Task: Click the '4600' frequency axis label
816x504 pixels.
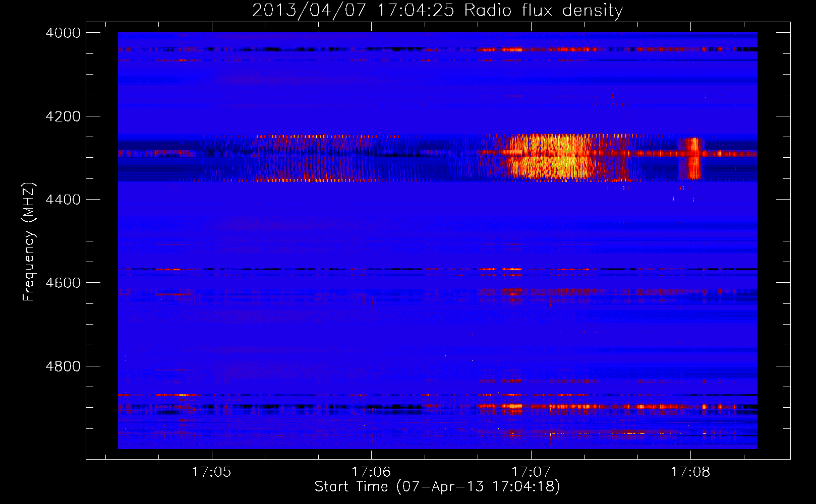Action: pyautogui.click(x=63, y=283)
